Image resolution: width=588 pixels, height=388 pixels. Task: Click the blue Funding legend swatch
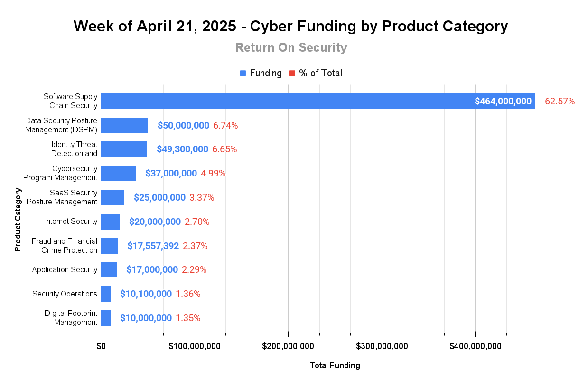click(x=243, y=74)
